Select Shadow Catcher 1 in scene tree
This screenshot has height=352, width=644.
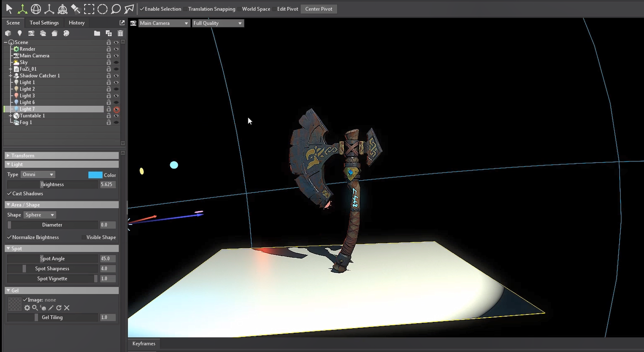click(x=40, y=76)
